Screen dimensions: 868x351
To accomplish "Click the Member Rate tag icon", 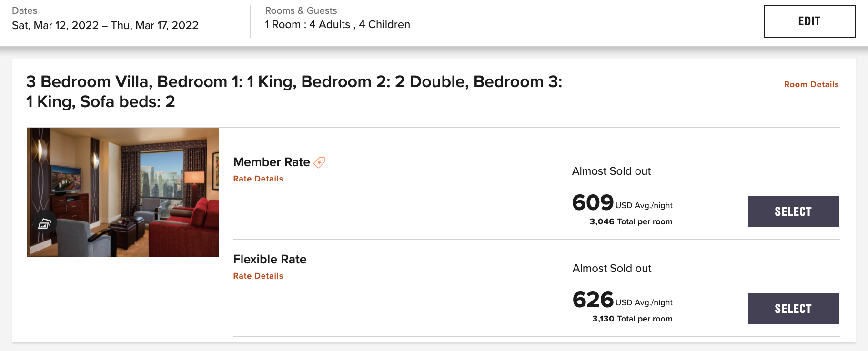I will click(319, 162).
